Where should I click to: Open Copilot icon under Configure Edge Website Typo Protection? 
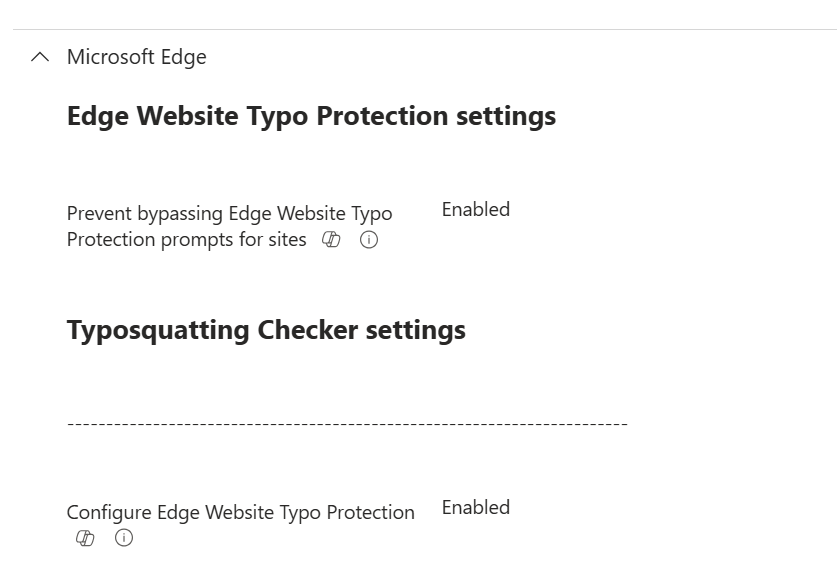(x=86, y=539)
